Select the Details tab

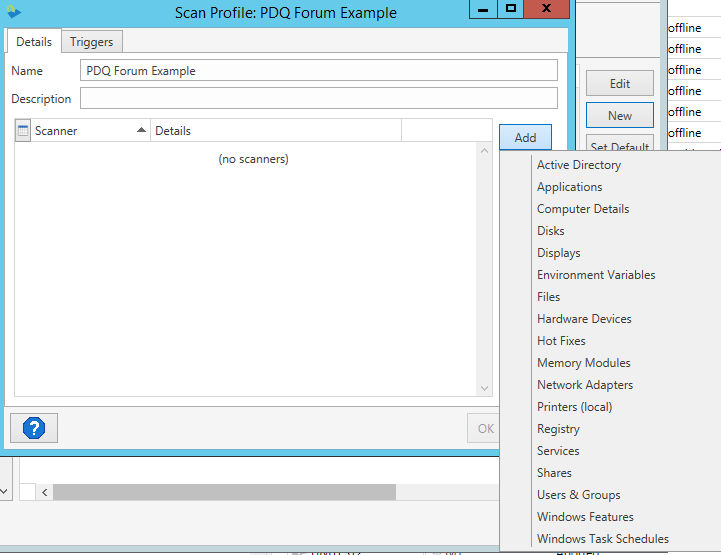point(34,42)
